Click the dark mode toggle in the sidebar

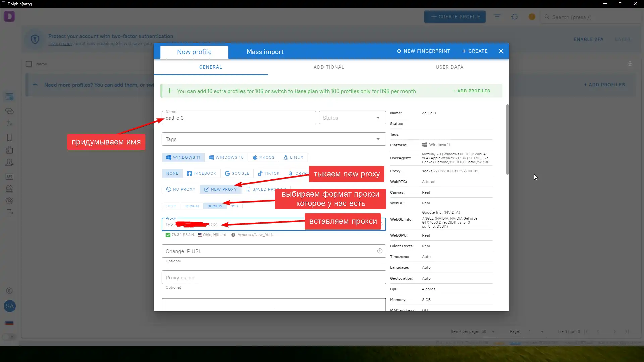[9, 337]
